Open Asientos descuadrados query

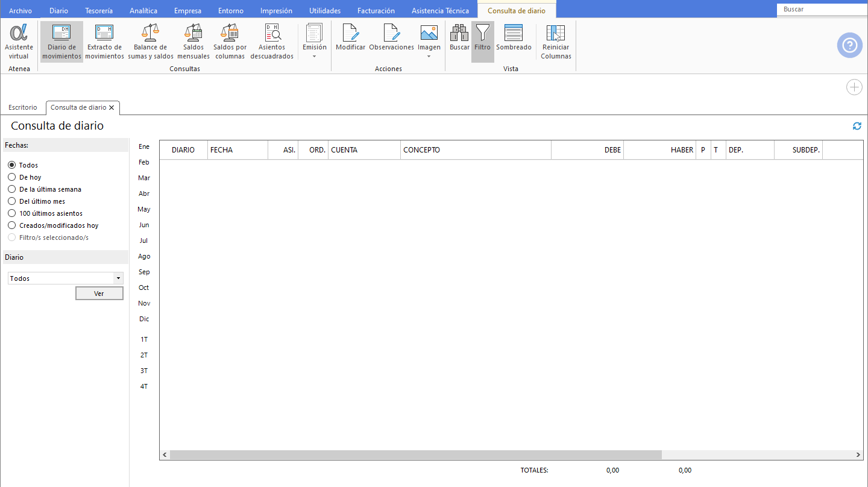272,42
